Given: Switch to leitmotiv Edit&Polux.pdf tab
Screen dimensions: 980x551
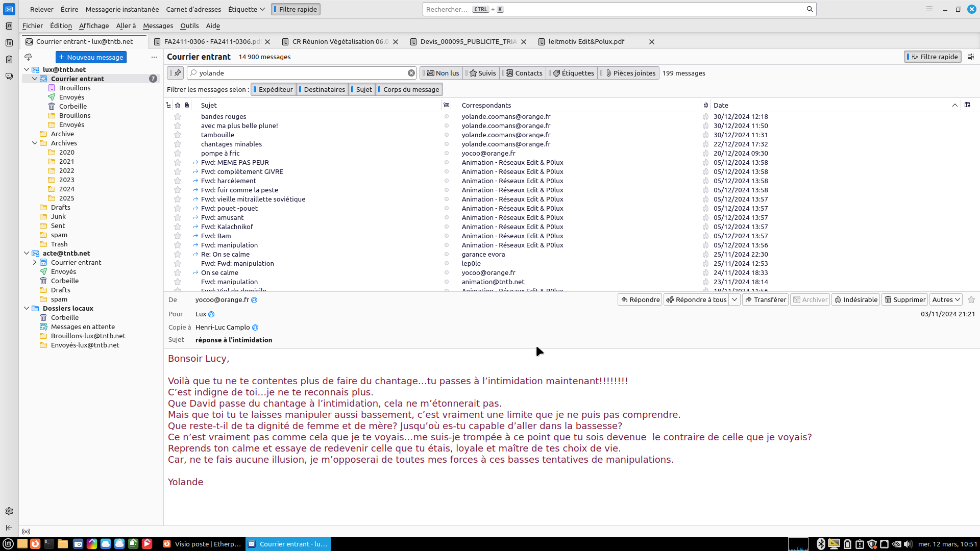Looking at the screenshot, I should (586, 41).
